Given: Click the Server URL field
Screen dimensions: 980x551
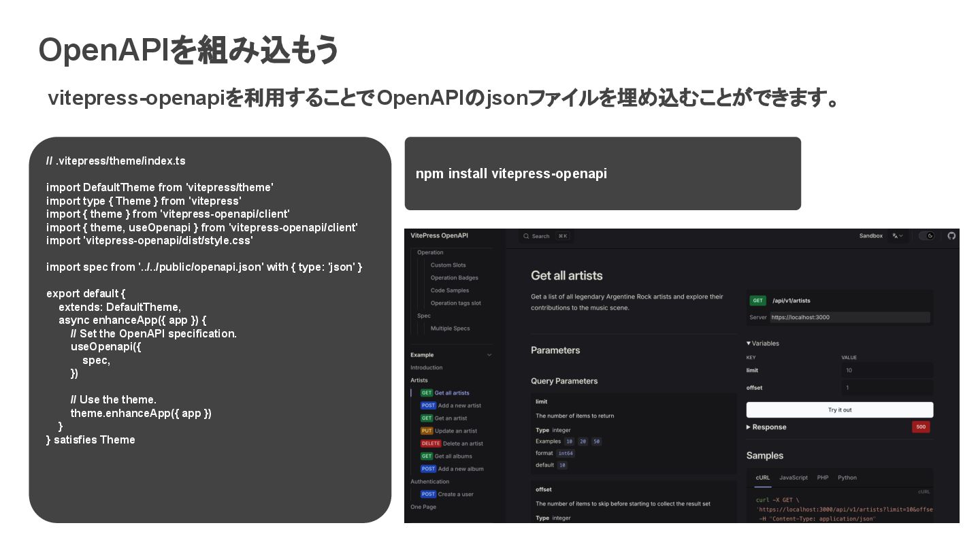Looking at the screenshot, I should [849, 317].
